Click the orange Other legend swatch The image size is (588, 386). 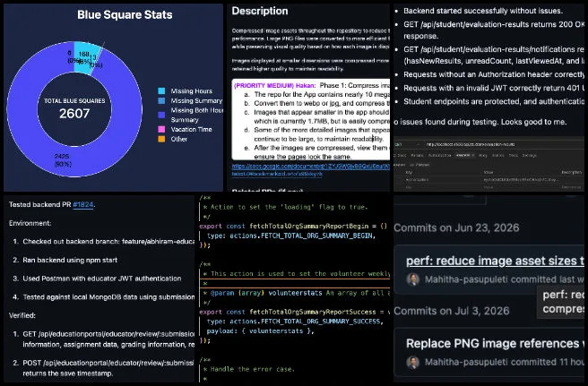pyautogui.click(x=161, y=139)
